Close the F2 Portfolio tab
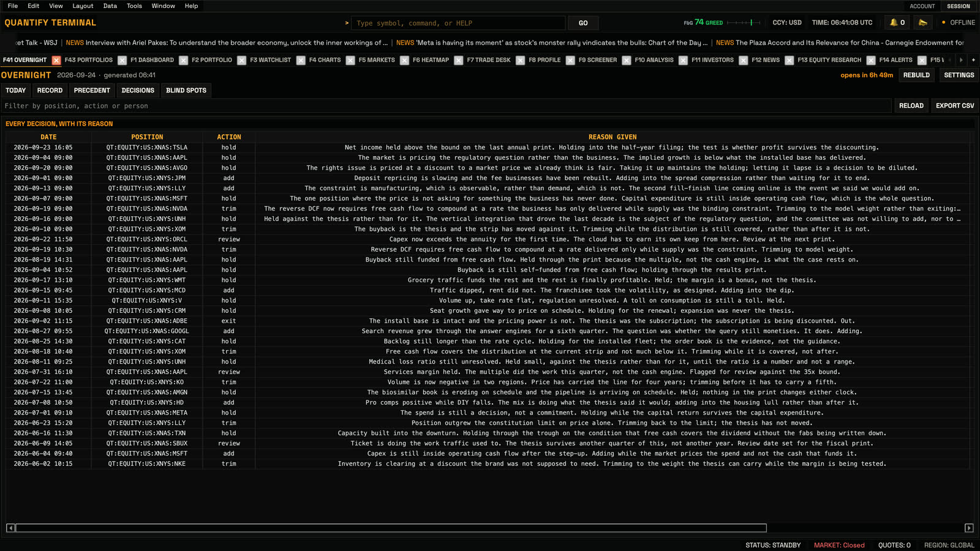The height and width of the screenshot is (551, 980). 241,60
